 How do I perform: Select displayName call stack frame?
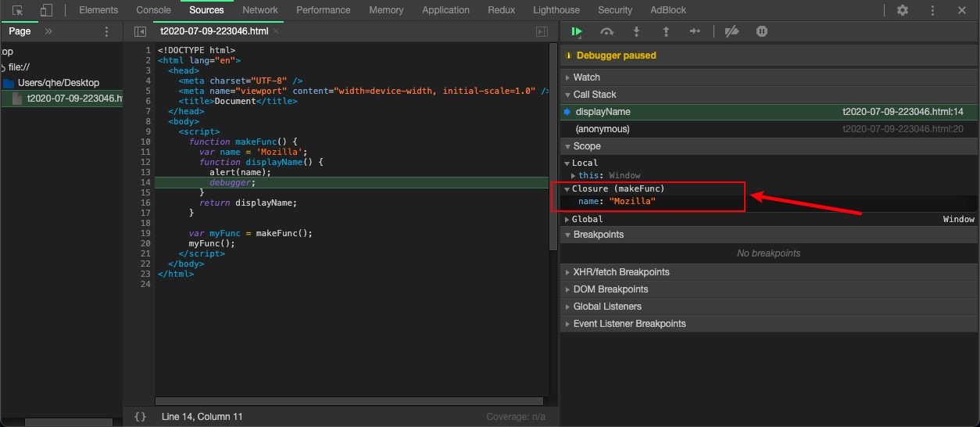pyautogui.click(x=769, y=112)
